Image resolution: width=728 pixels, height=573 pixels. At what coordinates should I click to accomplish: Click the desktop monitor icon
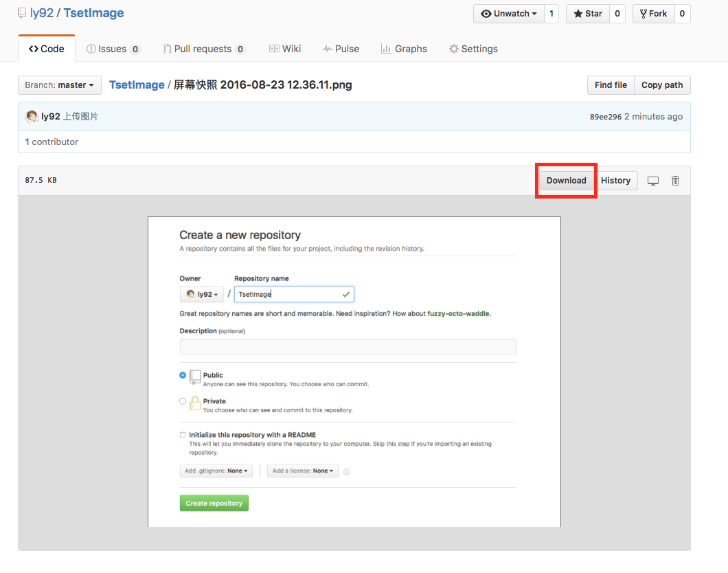pyautogui.click(x=652, y=181)
